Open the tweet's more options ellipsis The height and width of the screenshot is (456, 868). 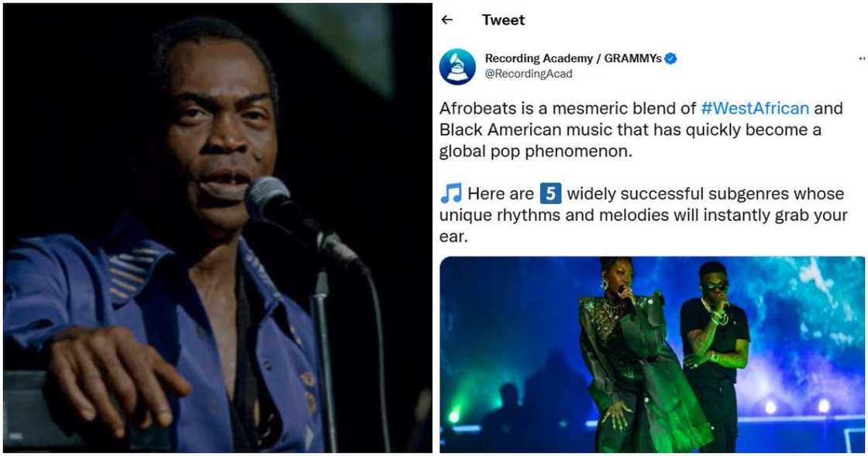[862, 58]
